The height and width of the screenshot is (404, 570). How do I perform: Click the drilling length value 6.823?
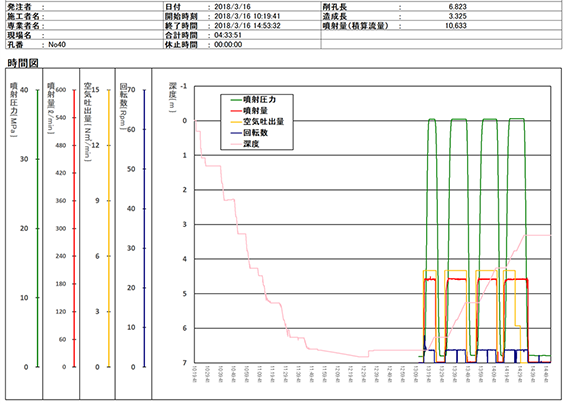[x=457, y=7]
